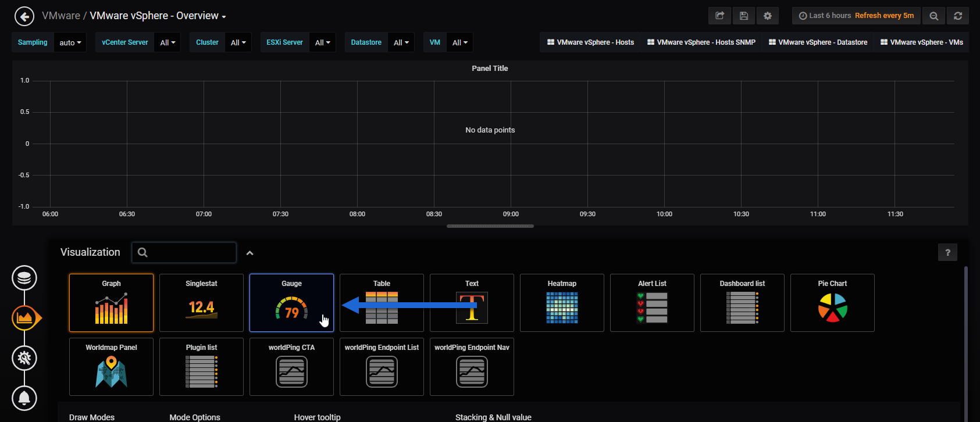Click the save dashboard floppy icon
Image resolution: width=980 pixels, height=422 pixels.
coord(744,16)
